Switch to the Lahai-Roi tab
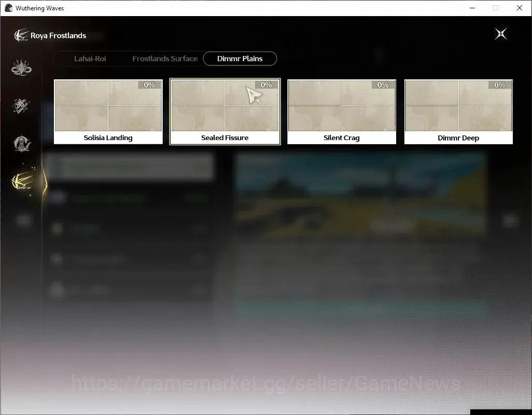 coord(90,59)
